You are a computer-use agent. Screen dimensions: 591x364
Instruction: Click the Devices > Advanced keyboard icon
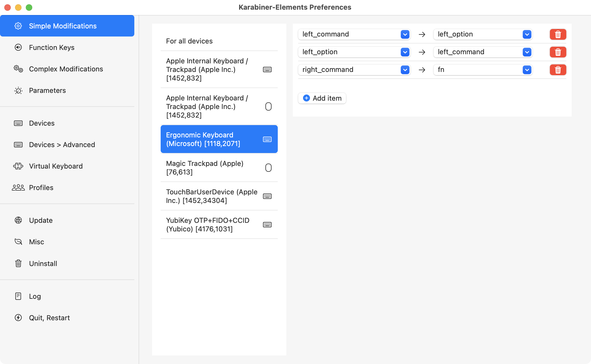[18, 145]
